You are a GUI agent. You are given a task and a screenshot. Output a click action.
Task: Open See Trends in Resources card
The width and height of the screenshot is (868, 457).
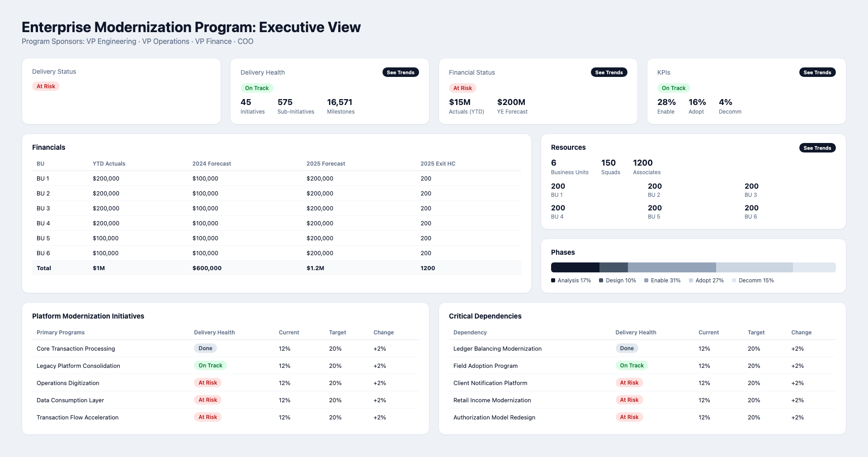coord(817,148)
